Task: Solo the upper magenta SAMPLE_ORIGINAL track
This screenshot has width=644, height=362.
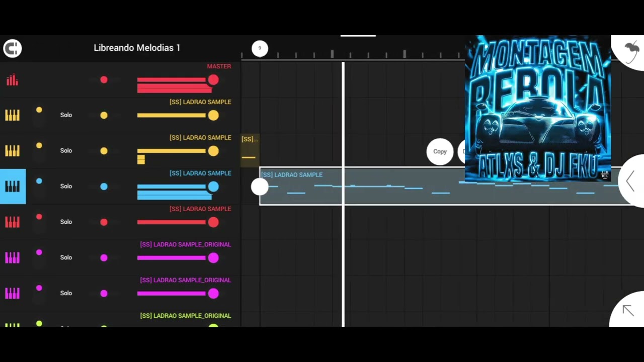Action: coord(66,257)
